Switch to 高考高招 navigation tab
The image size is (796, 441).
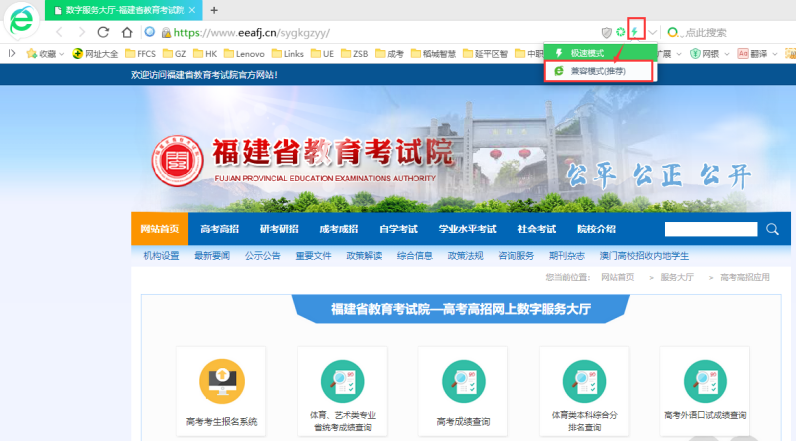[219, 229]
